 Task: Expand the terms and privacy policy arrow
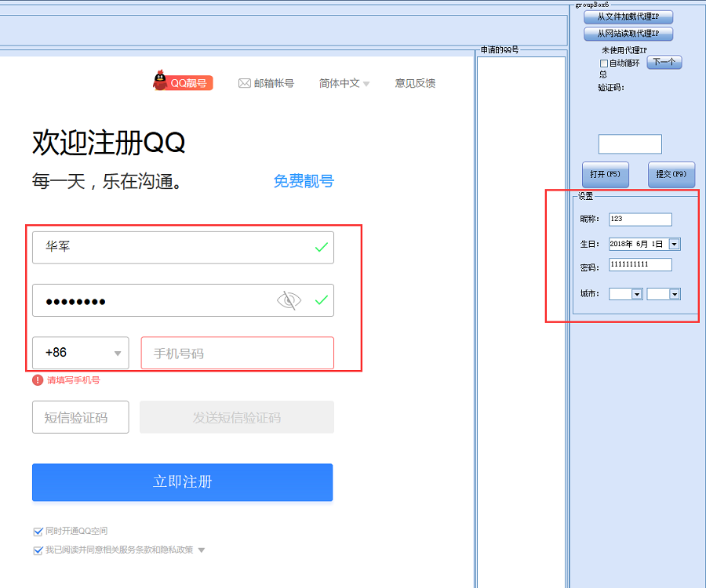click(202, 550)
